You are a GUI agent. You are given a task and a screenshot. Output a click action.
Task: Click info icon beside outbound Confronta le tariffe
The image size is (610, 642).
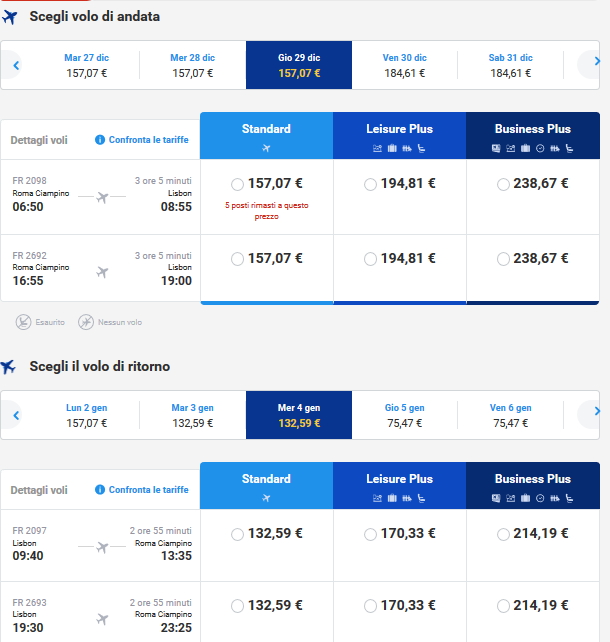pyautogui.click(x=100, y=140)
